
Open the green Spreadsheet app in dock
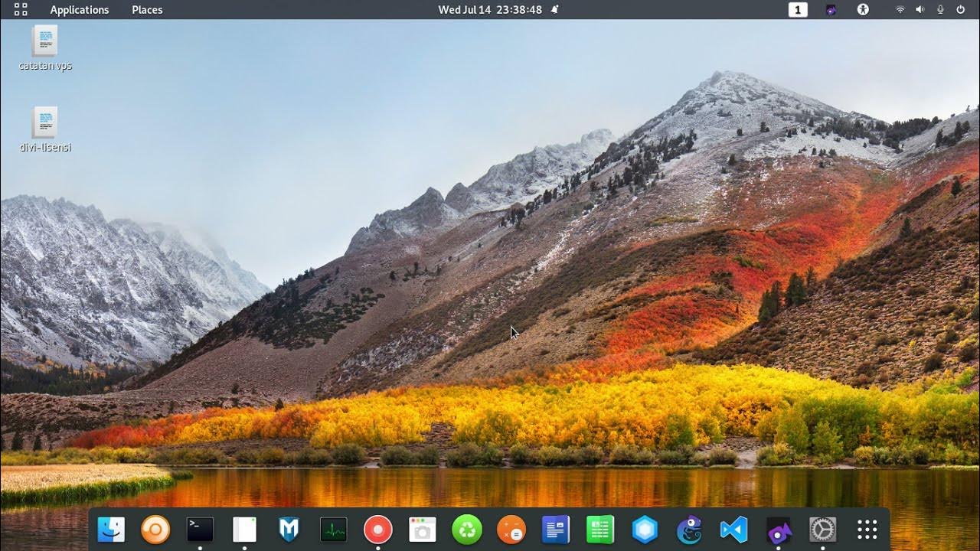[x=600, y=529]
